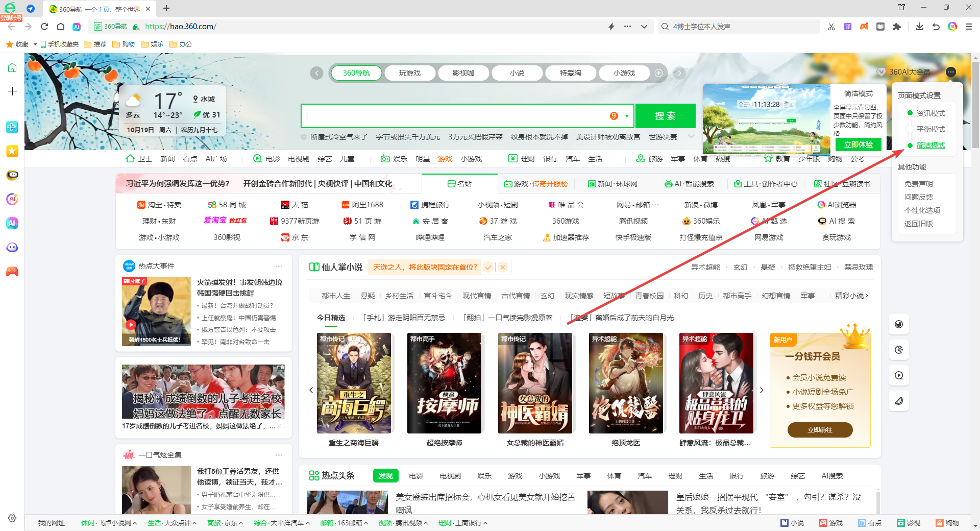Open the 手机收藏夹 bookmark
Screen dimensions: 980x531
point(60,44)
